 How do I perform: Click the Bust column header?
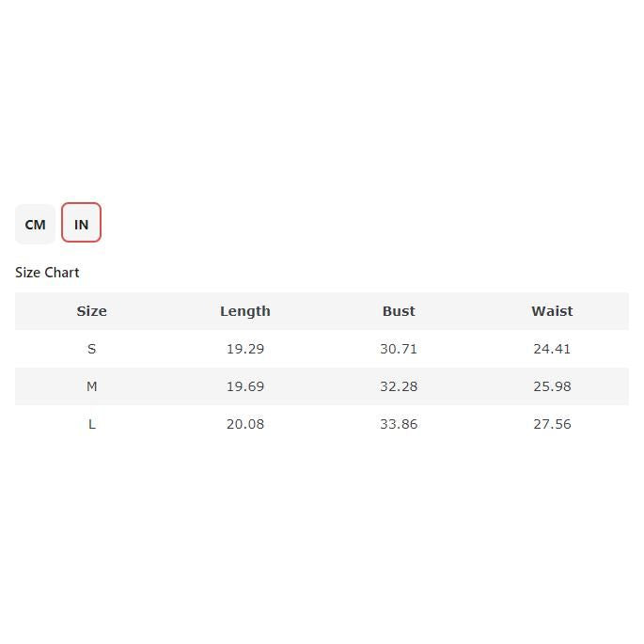click(x=399, y=311)
